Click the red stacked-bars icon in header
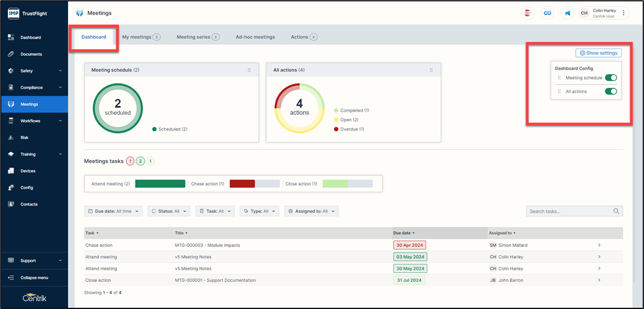The height and width of the screenshot is (309, 644). [x=527, y=13]
